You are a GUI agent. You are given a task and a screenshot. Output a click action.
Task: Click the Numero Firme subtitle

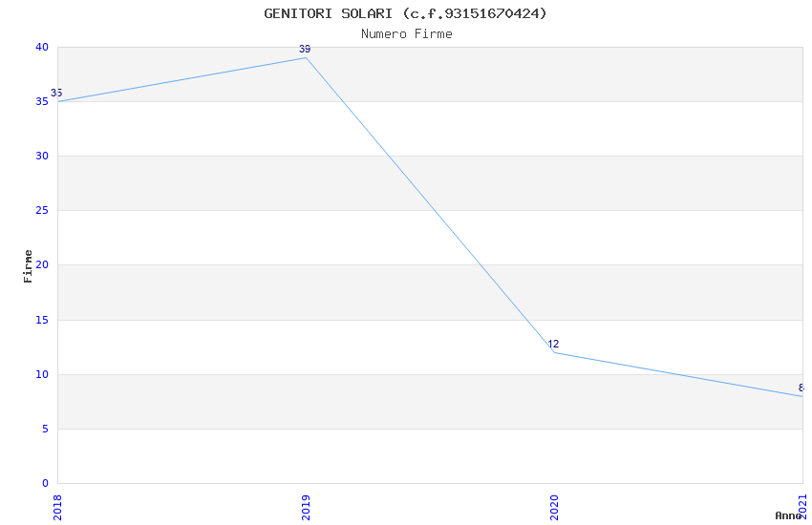[406, 33]
